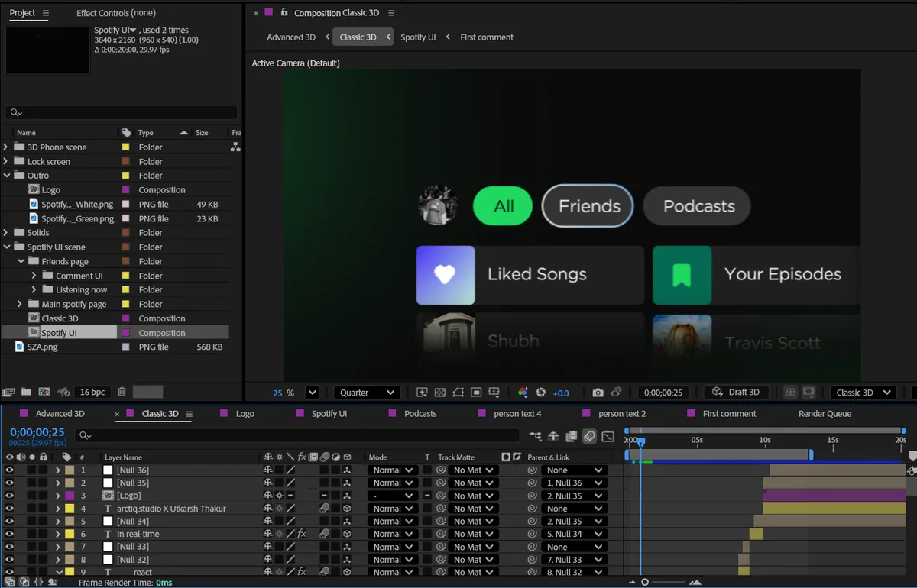Open Mode dropdown for [Null 35] layer
This screenshot has height=588, width=917.
click(393, 483)
